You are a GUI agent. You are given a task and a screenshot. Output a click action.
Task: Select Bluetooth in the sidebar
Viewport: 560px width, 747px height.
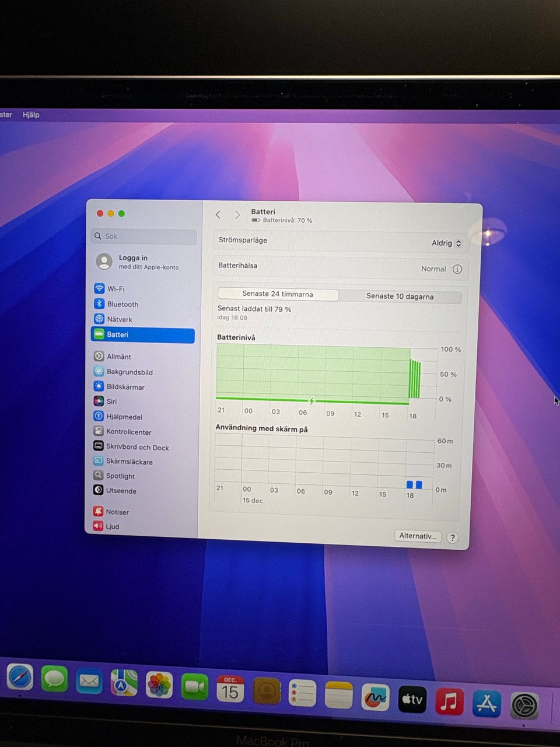[122, 304]
